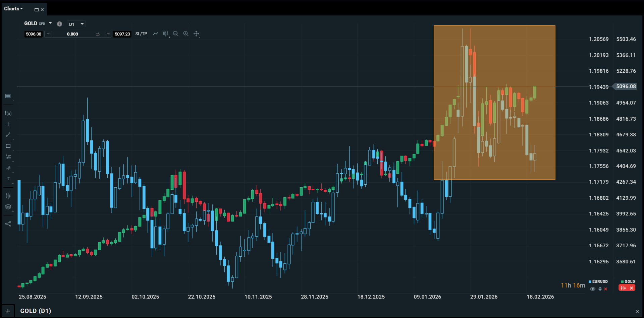
Task: Decrease the trade volume with minus
Action: (48, 34)
